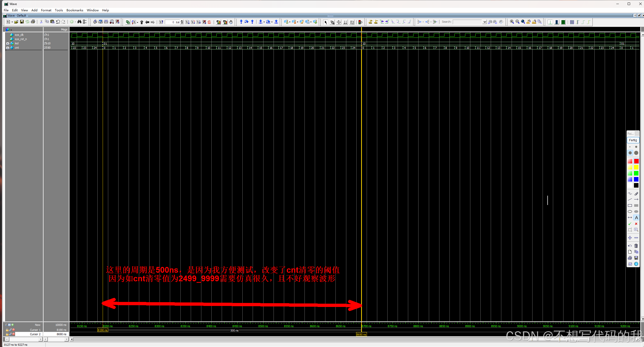Select the freehand squiggle tool in annotation palette
The width and height of the screenshot is (644, 347).
tap(630, 193)
